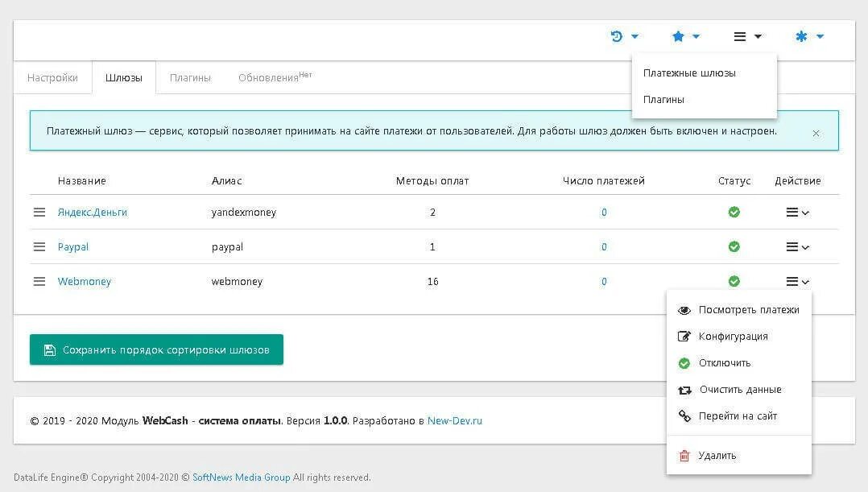Click the webmoney alias cell
Screen dimensions: 868x492
[x=237, y=281]
